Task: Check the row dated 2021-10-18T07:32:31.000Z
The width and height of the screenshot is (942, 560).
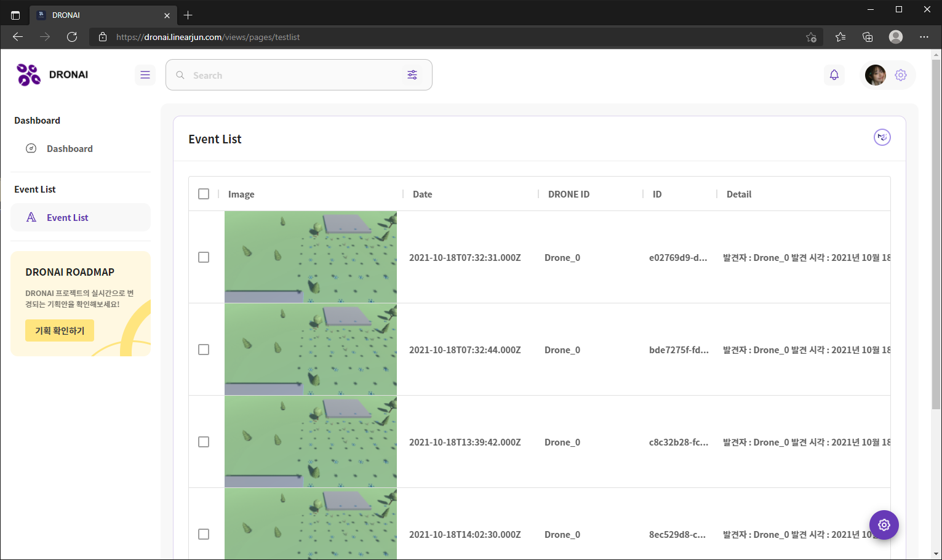Action: point(204,257)
